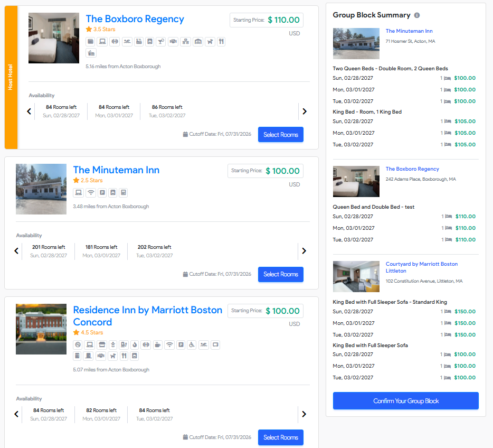Click Boxboro Regency thumbnail in Group Block Summary
This screenshot has height=448, width=493.
coord(356,182)
